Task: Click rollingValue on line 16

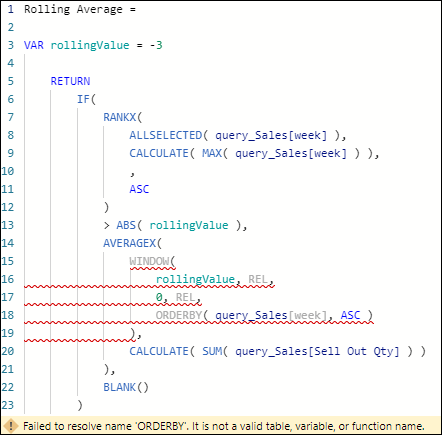Action: click(x=195, y=279)
